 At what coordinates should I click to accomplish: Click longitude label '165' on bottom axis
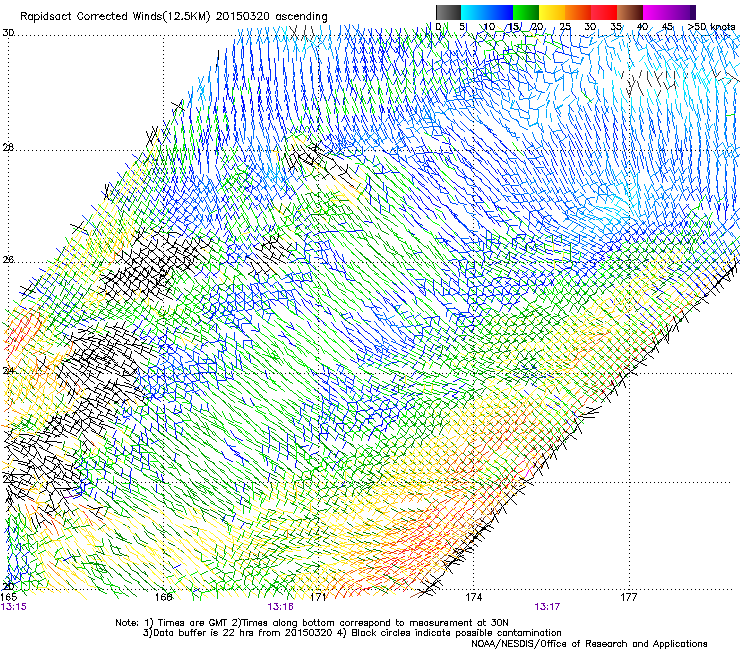[x=9, y=597]
